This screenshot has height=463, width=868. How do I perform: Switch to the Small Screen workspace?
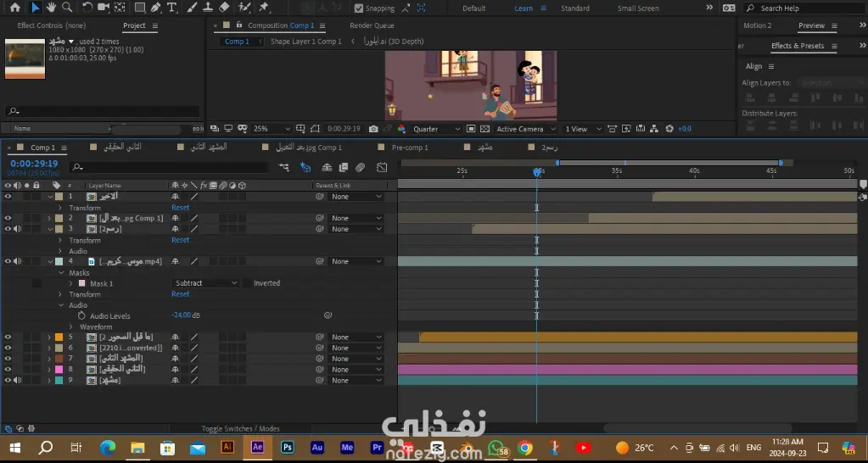(x=638, y=8)
